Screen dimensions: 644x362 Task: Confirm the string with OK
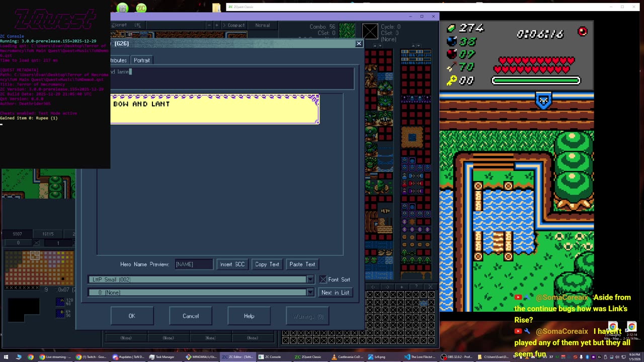[x=132, y=316]
